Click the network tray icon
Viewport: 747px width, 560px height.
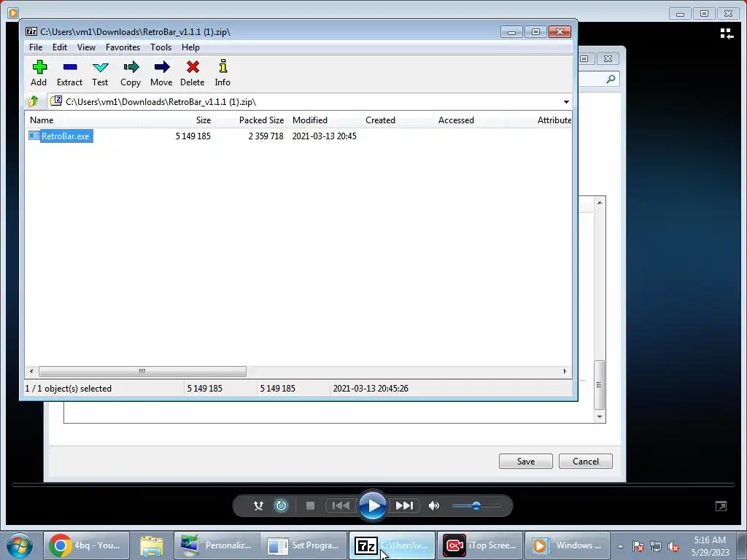[656, 546]
